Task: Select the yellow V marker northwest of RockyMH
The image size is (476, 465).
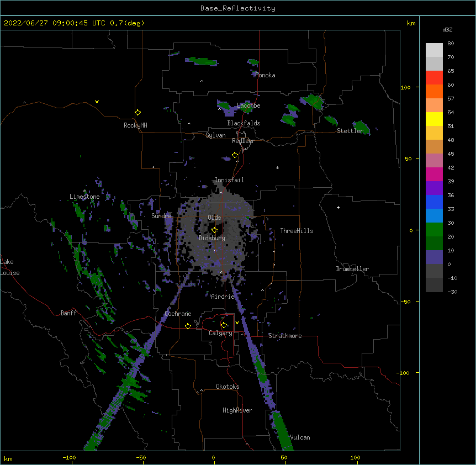Action: [97, 102]
